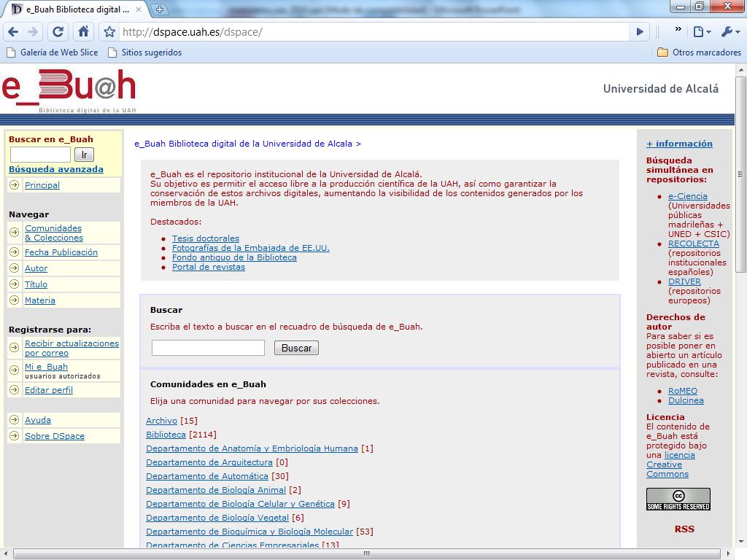The height and width of the screenshot is (560, 747).
Task: Reload the page with the refresh icon
Action: point(58,32)
